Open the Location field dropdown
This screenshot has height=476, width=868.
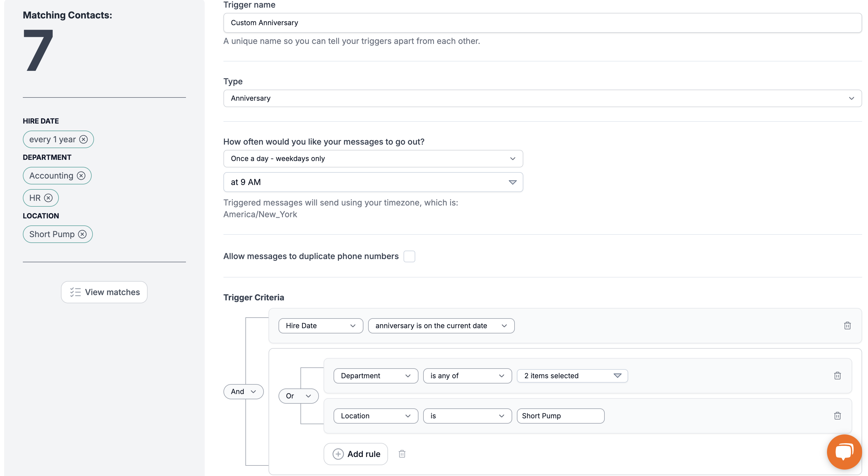(x=376, y=415)
